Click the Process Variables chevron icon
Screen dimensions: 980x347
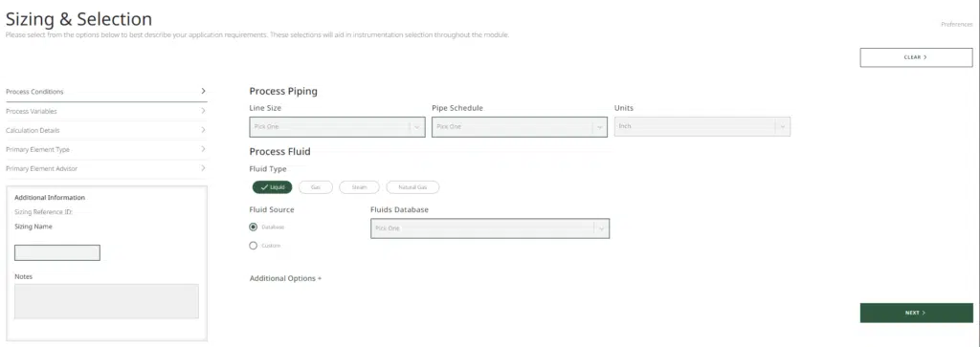tap(203, 111)
